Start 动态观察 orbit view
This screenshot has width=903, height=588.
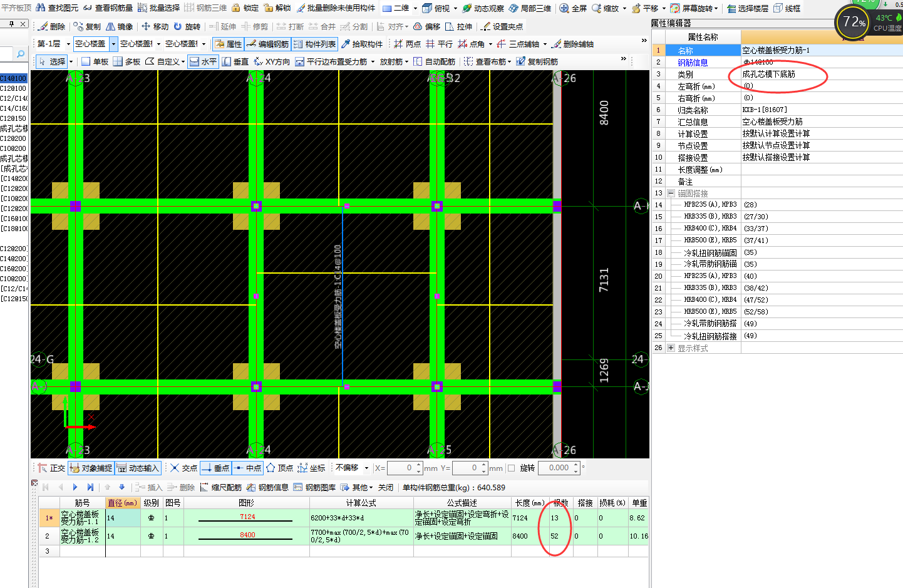[483, 8]
